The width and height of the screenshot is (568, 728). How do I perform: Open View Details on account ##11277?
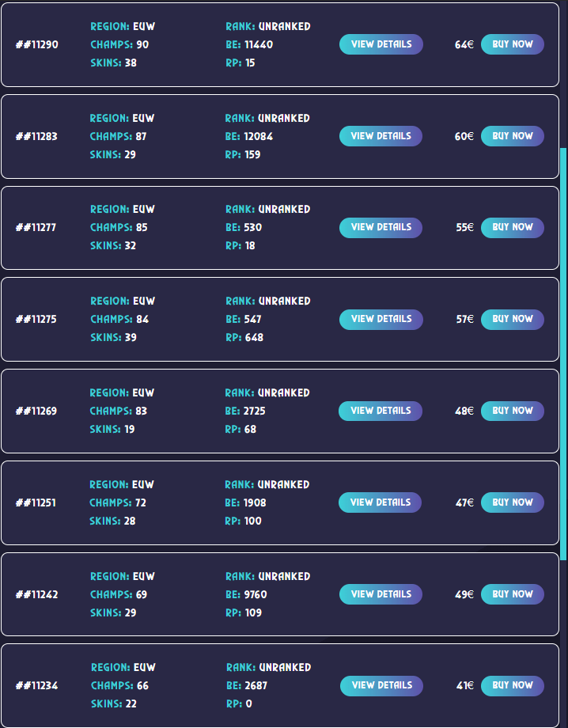coord(381,228)
